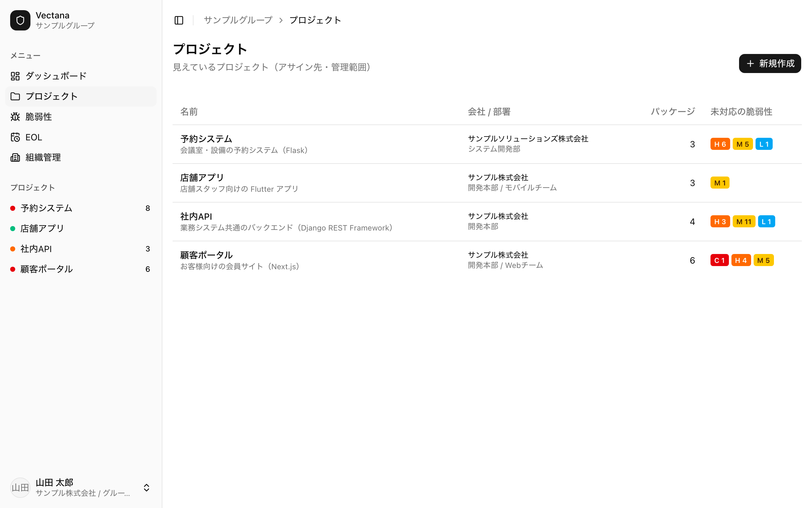Click the L 1 badge for 社内API
Viewport: 812px width, 508px height.
point(766,222)
